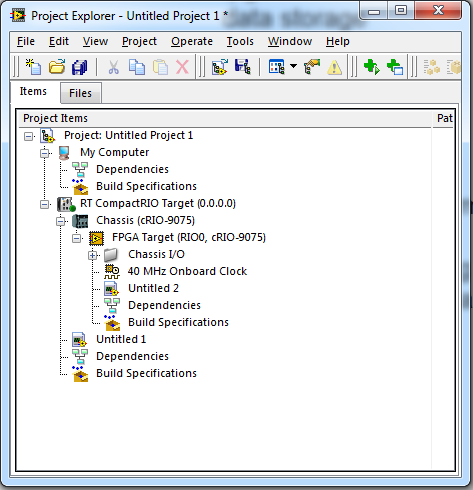Click the green plus with arrow icon
Image resolution: width=473 pixels, height=490 pixels.
point(372,67)
